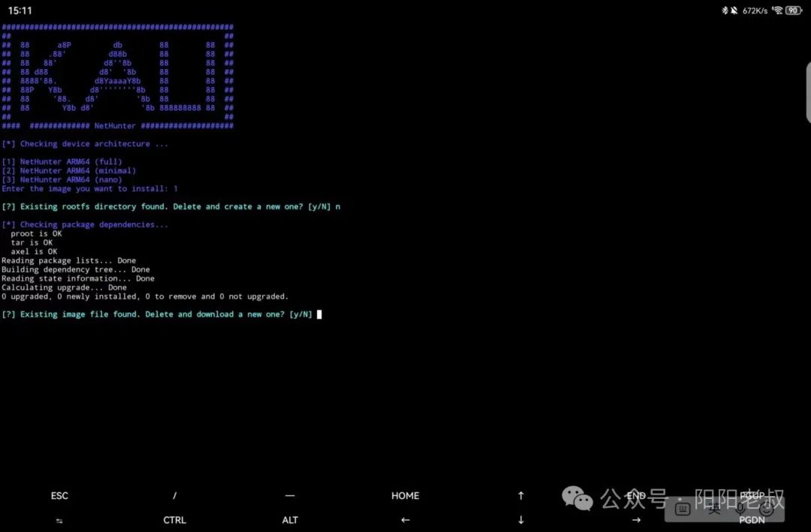This screenshot has width=811, height=532.
Task: Toggle the ALT modifier key
Action: [x=290, y=520]
